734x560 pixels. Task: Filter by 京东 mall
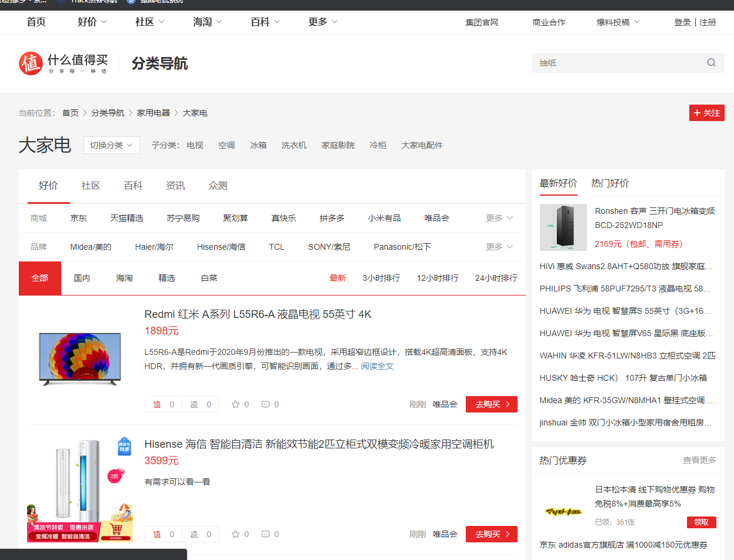(x=78, y=218)
